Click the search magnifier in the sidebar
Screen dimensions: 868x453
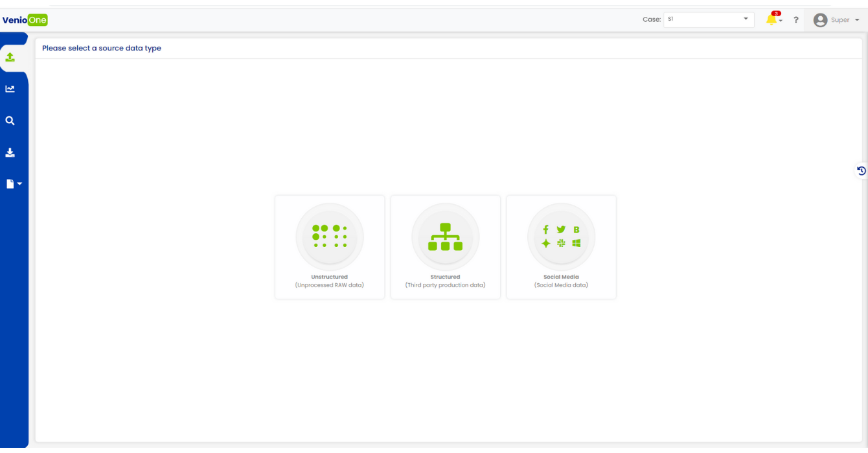tap(10, 121)
